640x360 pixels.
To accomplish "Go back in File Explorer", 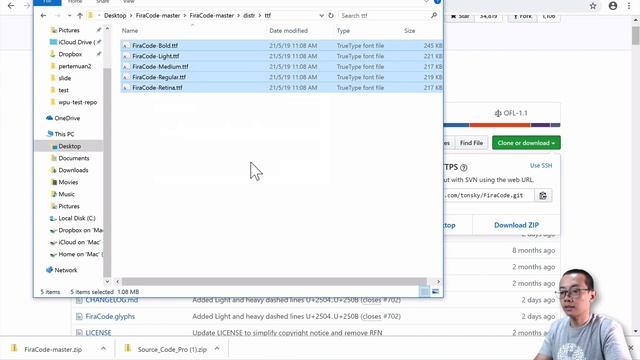I will click(43, 16).
